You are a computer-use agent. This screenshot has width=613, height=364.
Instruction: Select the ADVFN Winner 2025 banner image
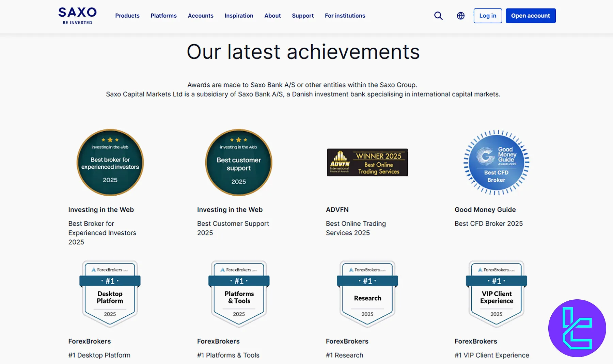(367, 162)
